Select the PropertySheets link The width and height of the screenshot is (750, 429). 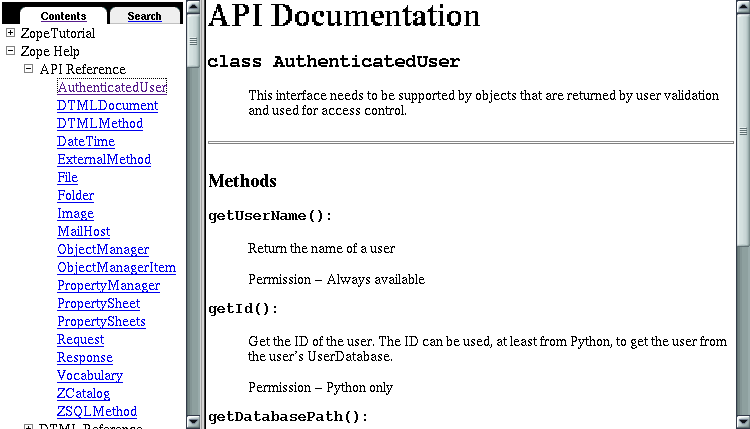(x=101, y=322)
